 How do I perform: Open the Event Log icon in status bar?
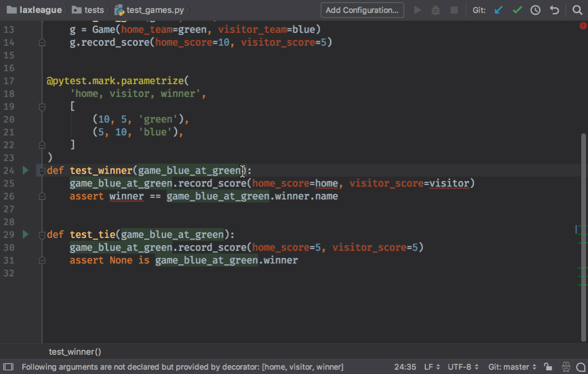point(581,367)
